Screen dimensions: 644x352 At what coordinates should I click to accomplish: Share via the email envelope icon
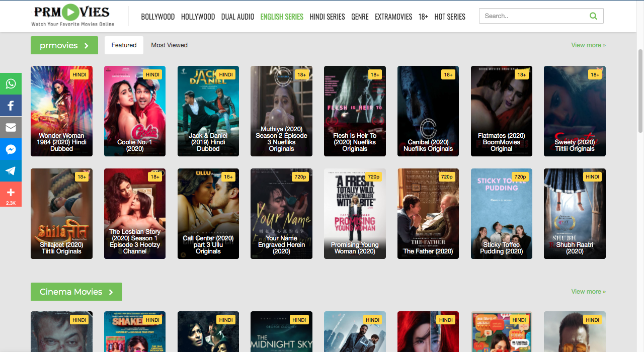click(x=11, y=127)
